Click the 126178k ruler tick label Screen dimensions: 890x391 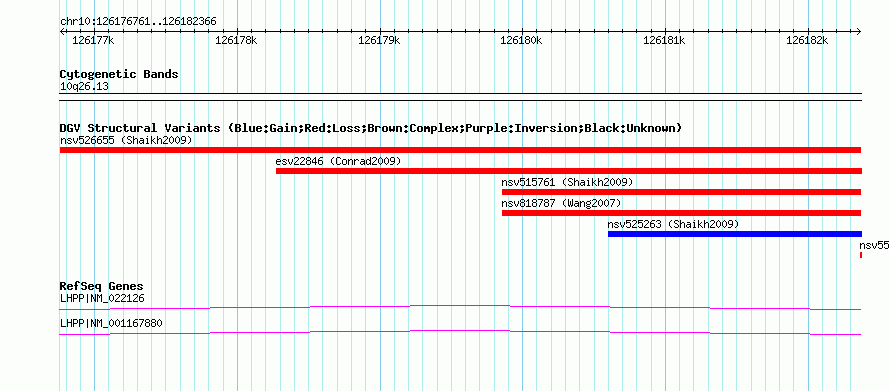[x=237, y=40]
